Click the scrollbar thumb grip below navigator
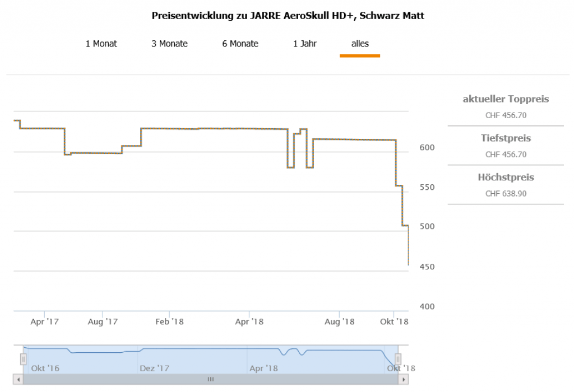Image resolution: width=574 pixels, height=392 pixels. click(x=211, y=379)
